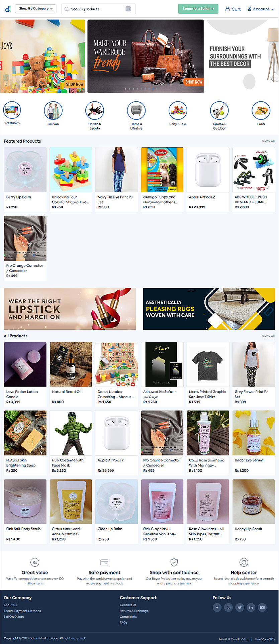Screen dimensions: 279x644
Task: Open the Sports & Outdoor category icon
Action: 219,110
